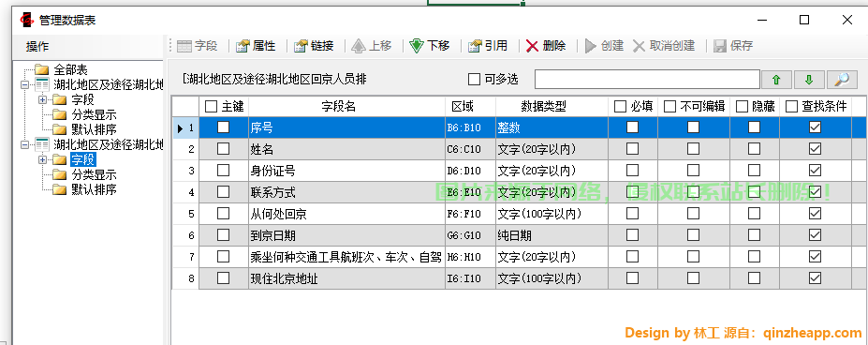Select the 联系方式 field name cell
868x345 pixels.
click(x=346, y=192)
